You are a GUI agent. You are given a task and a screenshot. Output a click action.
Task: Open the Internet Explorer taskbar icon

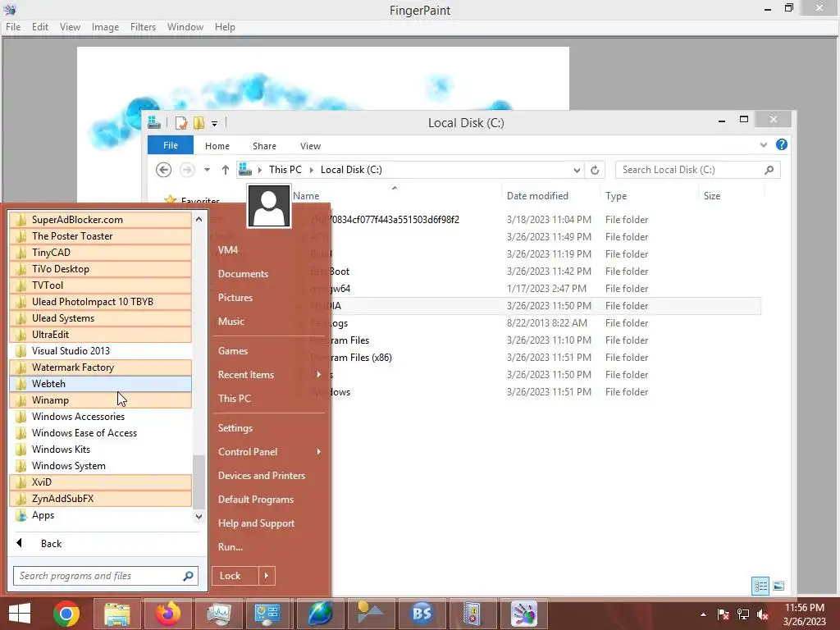(321, 614)
